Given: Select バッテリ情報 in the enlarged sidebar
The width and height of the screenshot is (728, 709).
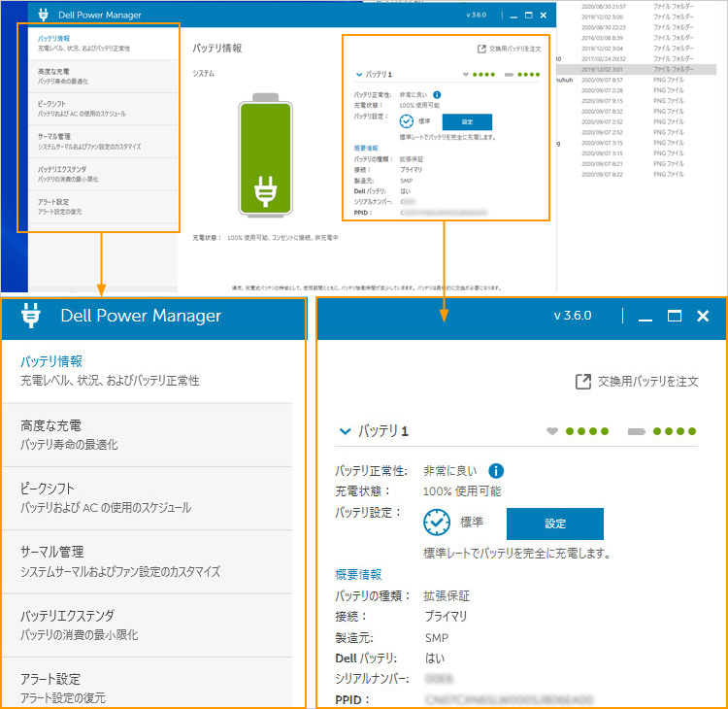Looking at the screenshot, I should click(148, 371).
